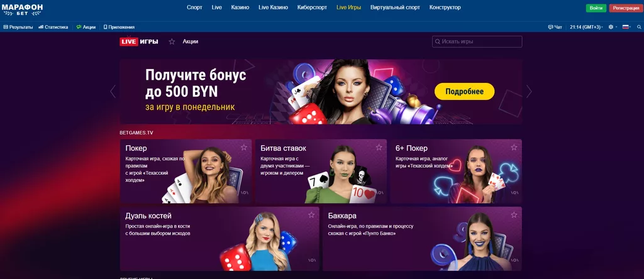Toggle favorite star on Баккара card

[514, 214]
